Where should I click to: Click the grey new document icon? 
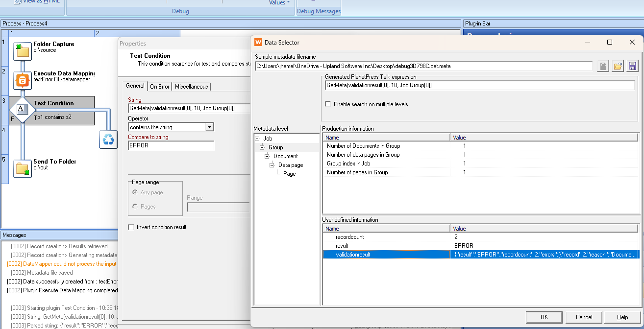[603, 66]
